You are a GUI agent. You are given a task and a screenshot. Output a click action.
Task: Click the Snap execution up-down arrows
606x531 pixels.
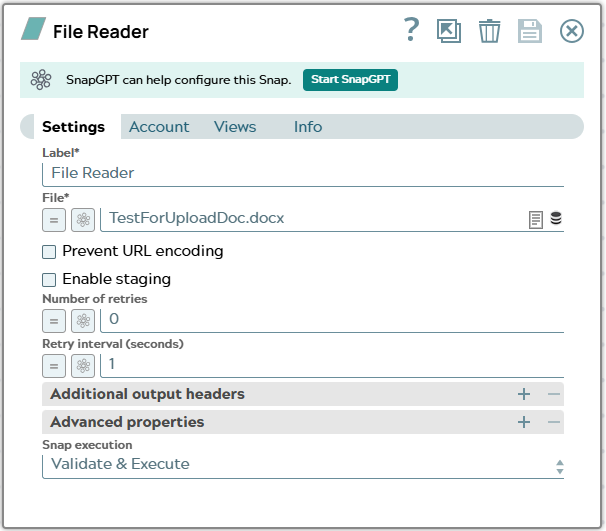tap(560, 467)
